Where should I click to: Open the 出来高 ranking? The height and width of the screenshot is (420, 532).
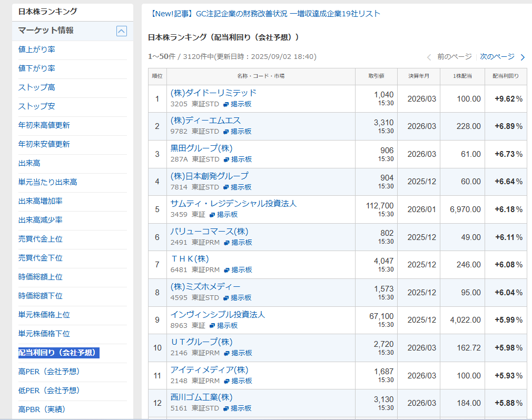click(29, 163)
